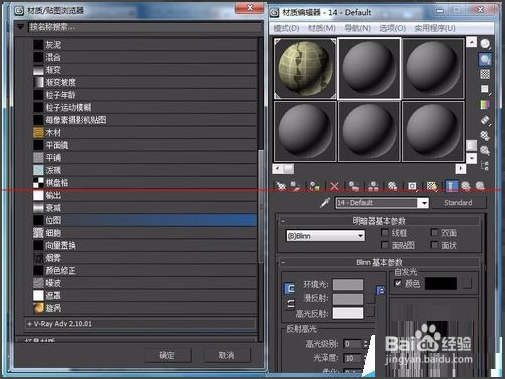505x379 pixels.
Task: Toggle the diffuse-specular color lock button
Action: click(x=290, y=303)
